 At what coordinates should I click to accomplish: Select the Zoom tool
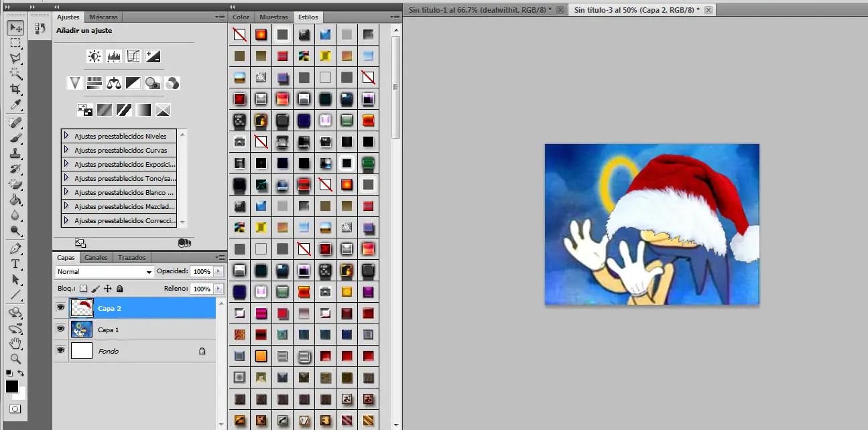[15, 359]
